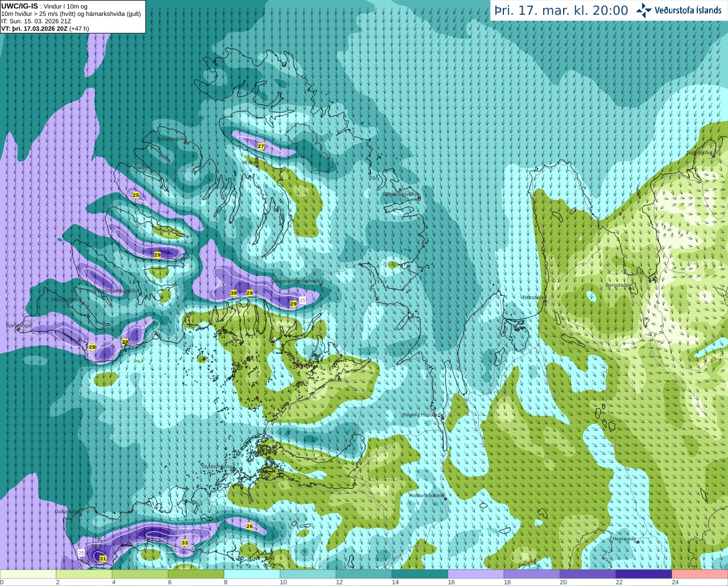The height and width of the screenshot is (586, 728).
Task: Select the 6–8 m/s olive green legend swatch
Action: 196,574
